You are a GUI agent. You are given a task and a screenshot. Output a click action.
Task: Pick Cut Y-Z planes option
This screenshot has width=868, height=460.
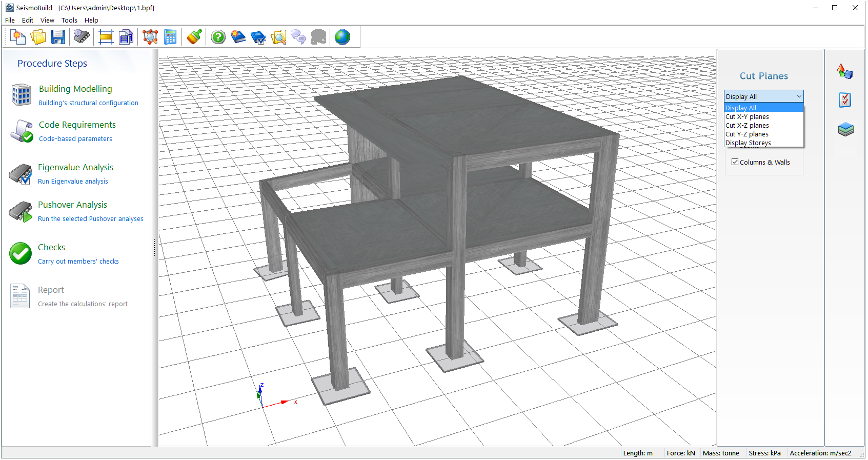(747, 134)
